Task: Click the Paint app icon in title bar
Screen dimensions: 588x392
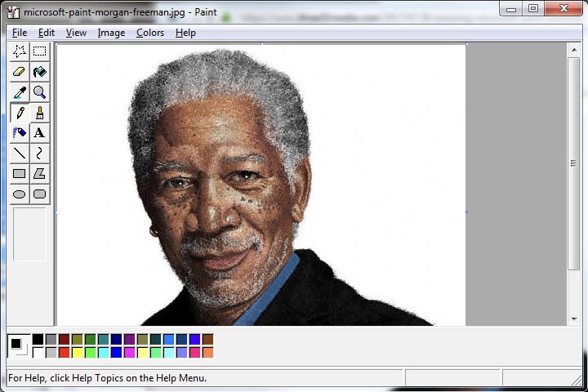Action: (x=13, y=12)
